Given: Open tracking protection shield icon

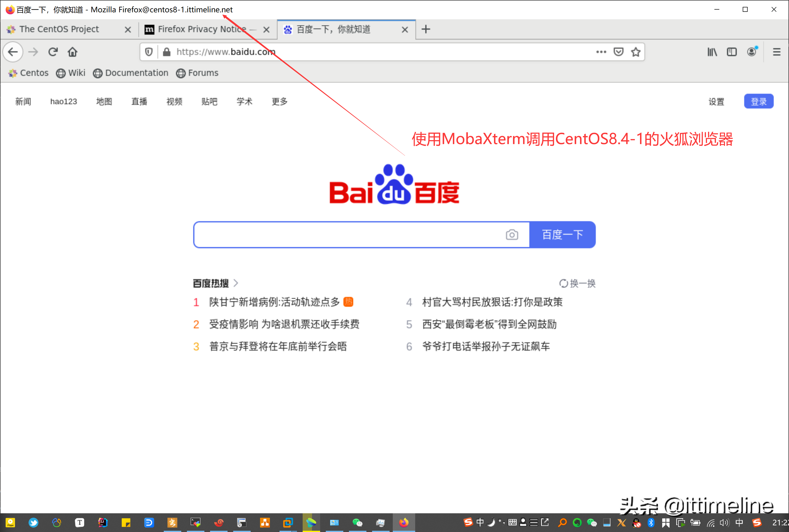Looking at the screenshot, I should [148, 52].
